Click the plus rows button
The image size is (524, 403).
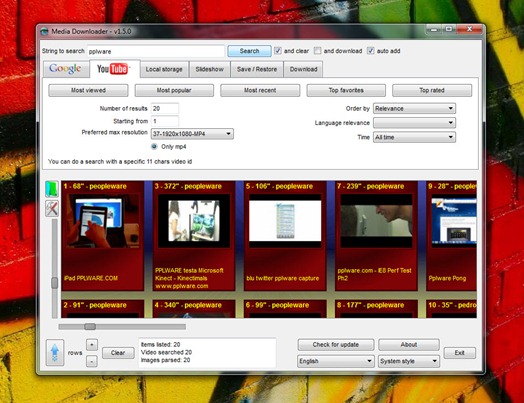[92, 345]
